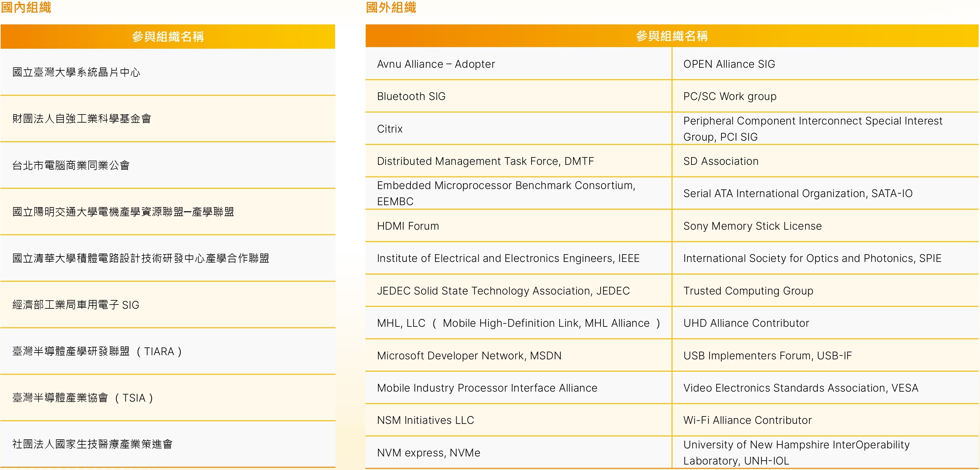Click the Avnu Alliance – Adopter cell
Screen dimensions: 980x470
click(x=519, y=64)
